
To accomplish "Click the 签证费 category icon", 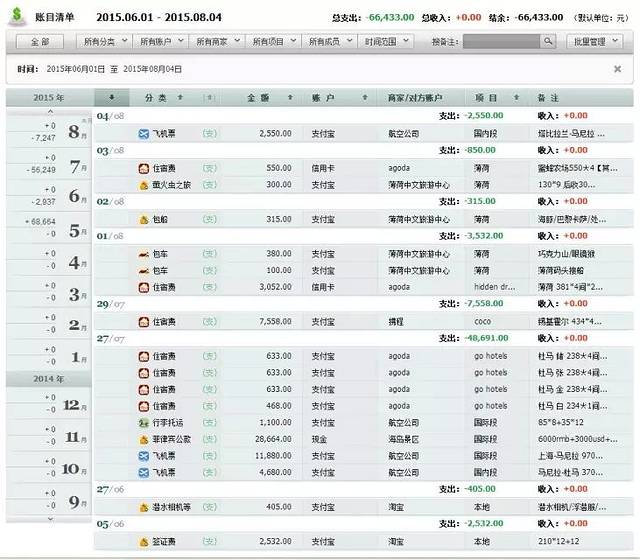I will click(x=144, y=541).
